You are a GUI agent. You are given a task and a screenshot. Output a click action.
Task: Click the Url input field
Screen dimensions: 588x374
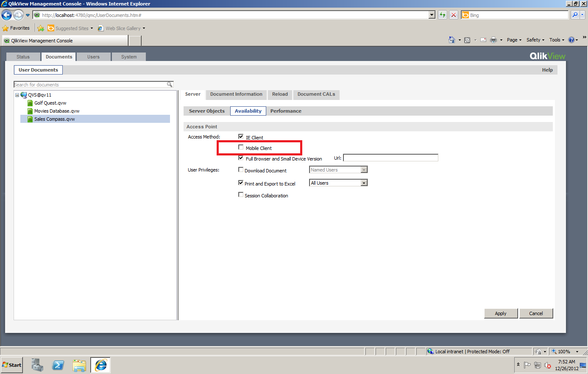(x=390, y=158)
